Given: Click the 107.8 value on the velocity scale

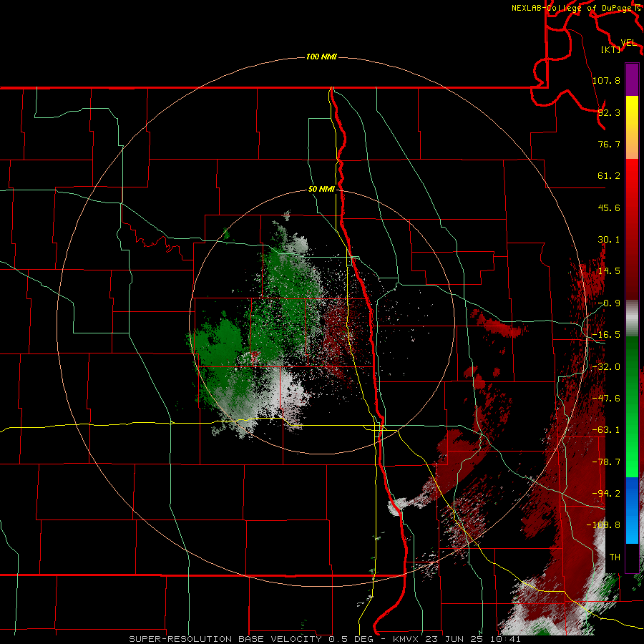Looking at the screenshot, I should (606, 80).
